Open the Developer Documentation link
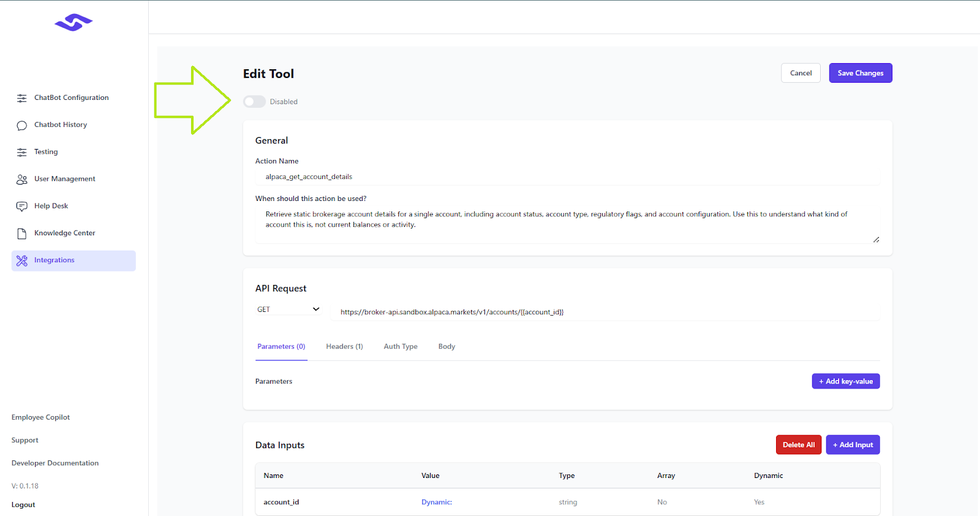This screenshot has width=980, height=516. pos(55,463)
